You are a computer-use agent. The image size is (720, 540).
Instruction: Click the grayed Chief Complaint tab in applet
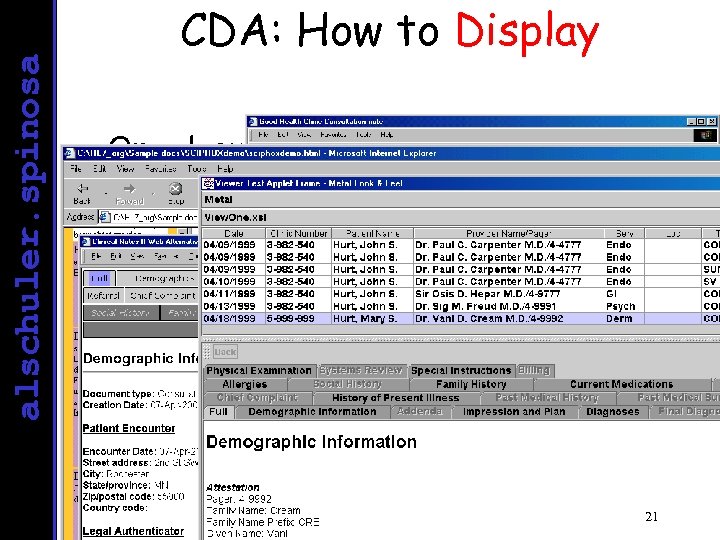pos(257,398)
